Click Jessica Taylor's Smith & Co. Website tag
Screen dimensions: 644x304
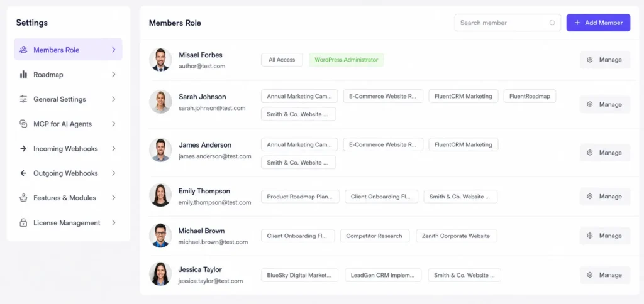tap(465, 275)
